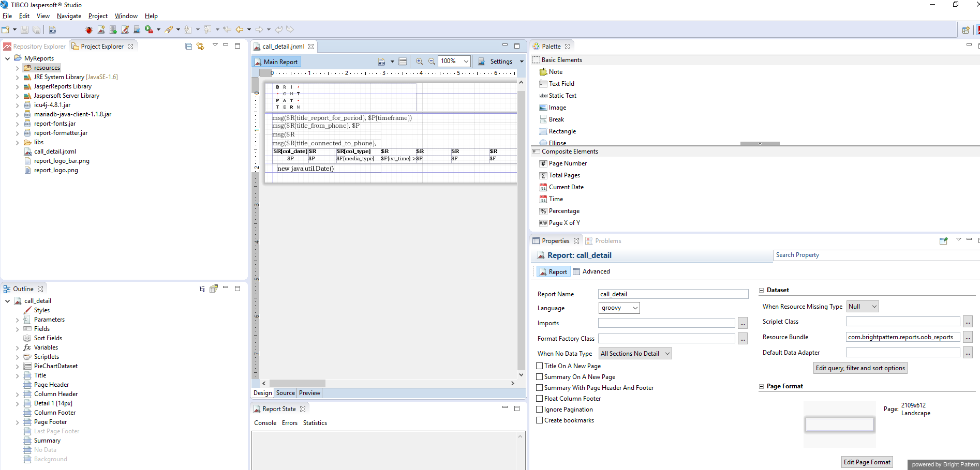Image resolution: width=980 pixels, height=470 pixels.
Task: Check Summary With Page Header And Footer
Action: (540, 388)
